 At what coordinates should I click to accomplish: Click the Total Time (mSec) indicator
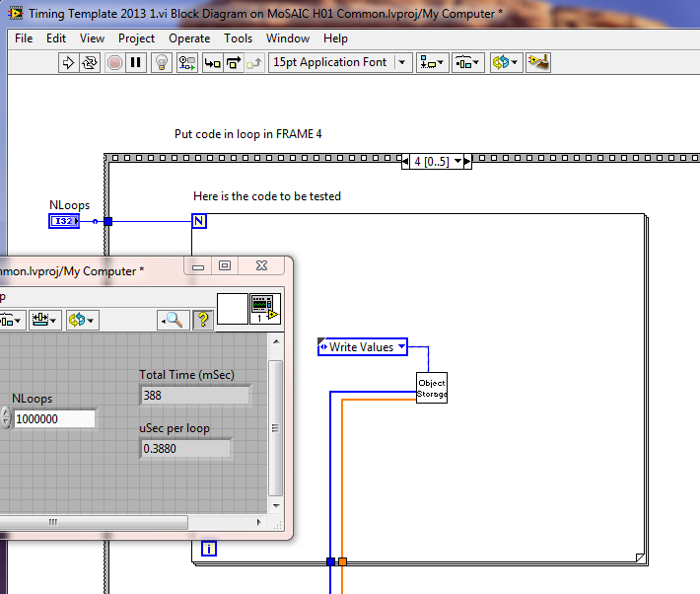coord(194,396)
